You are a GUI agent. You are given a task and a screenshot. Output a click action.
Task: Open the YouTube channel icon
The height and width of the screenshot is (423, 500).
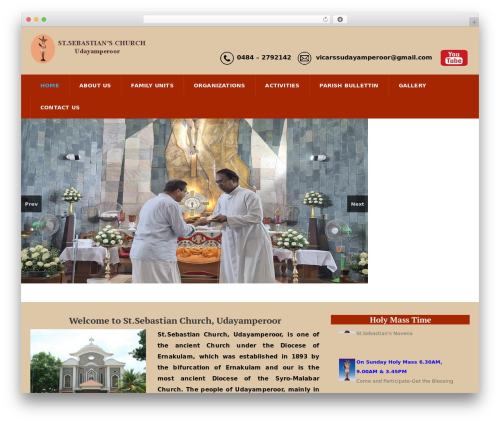click(x=454, y=58)
